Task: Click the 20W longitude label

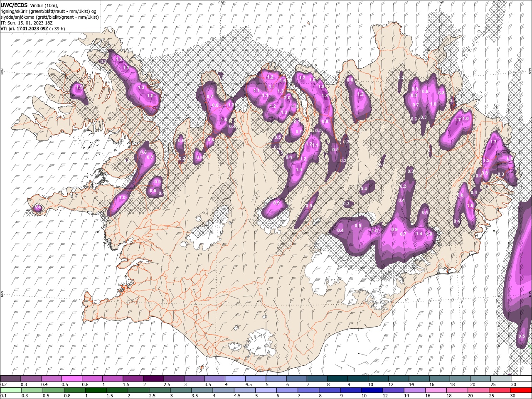Action: 221,2
